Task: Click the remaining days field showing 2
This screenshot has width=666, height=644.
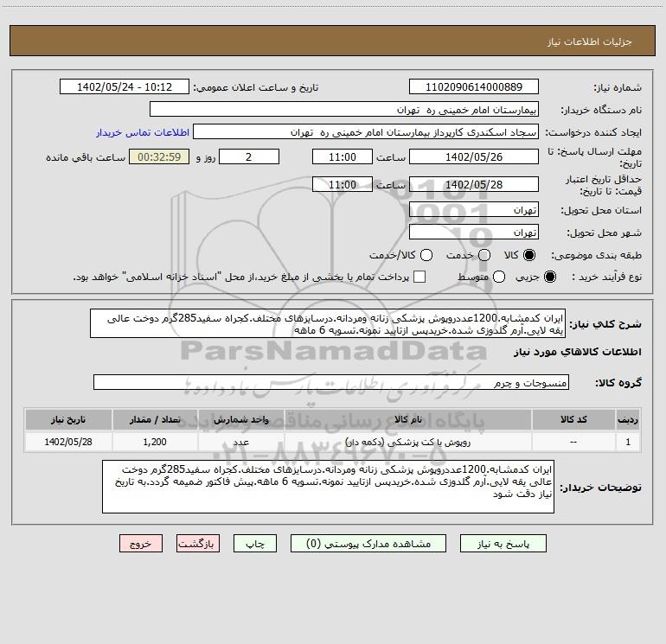Action: tap(249, 157)
